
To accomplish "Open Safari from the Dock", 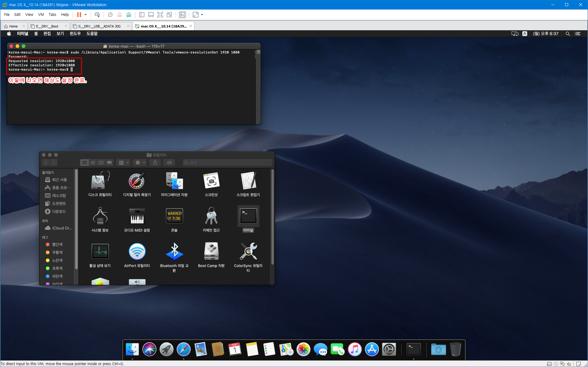I will tap(184, 349).
